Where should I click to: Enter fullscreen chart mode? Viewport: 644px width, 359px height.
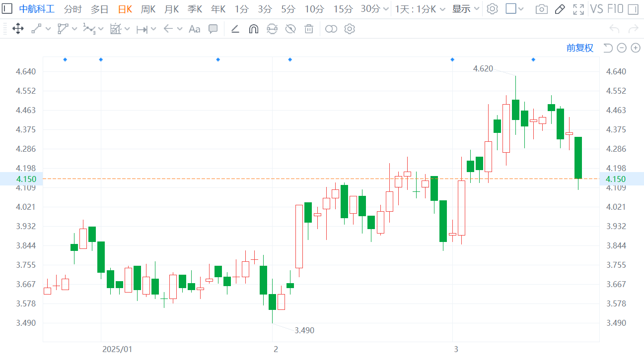(578, 9)
